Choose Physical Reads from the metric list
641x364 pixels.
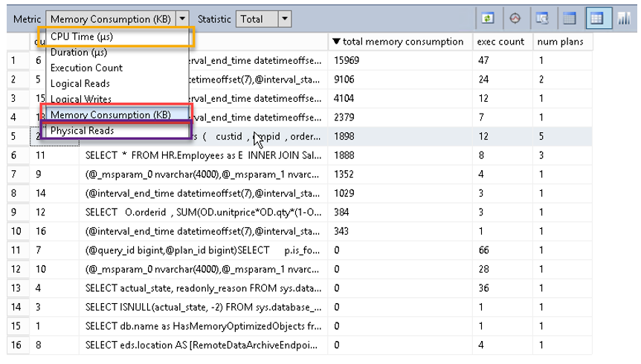click(82, 131)
